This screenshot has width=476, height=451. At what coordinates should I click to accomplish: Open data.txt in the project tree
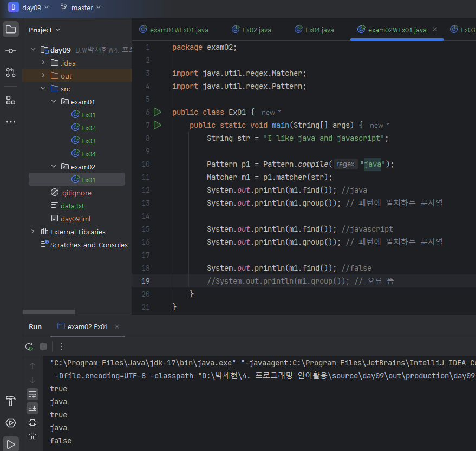(x=72, y=206)
